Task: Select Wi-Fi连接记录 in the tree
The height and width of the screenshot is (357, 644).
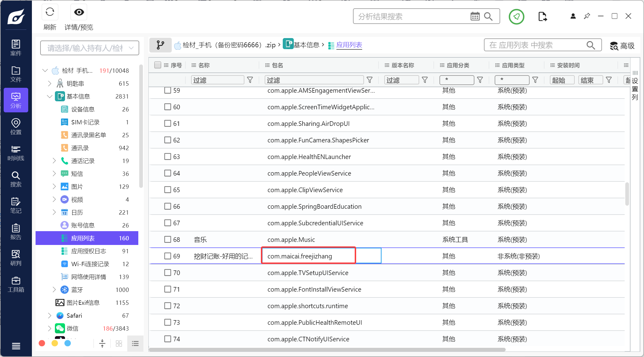Action: tap(90, 264)
